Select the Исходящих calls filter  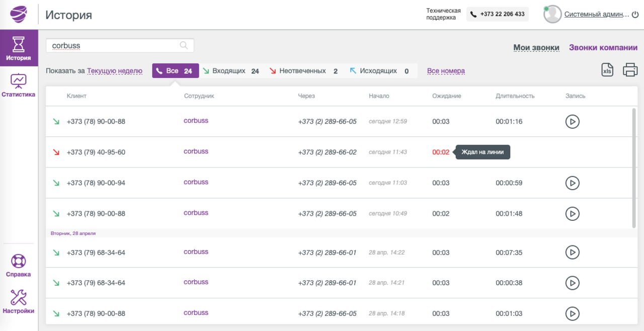(x=380, y=71)
